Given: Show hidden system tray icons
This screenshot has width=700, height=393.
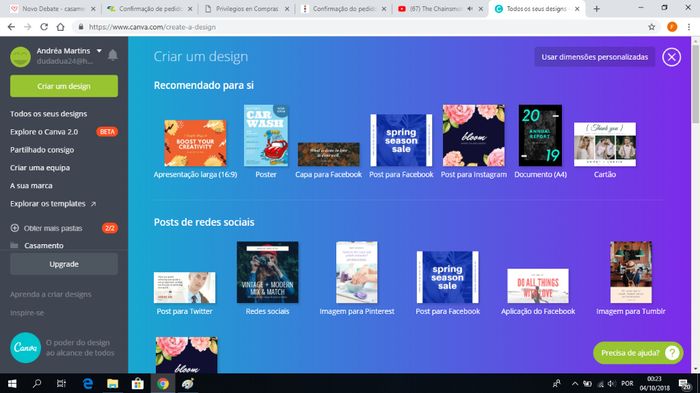Looking at the screenshot, I should coord(575,384).
